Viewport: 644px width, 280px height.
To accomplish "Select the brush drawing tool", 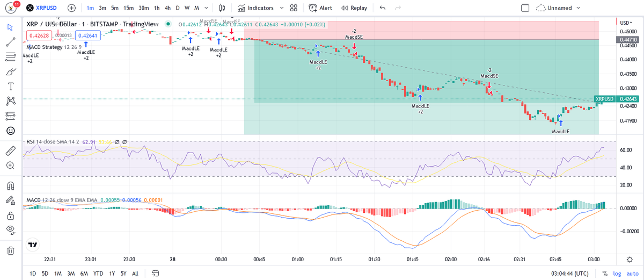I will 10,71.
